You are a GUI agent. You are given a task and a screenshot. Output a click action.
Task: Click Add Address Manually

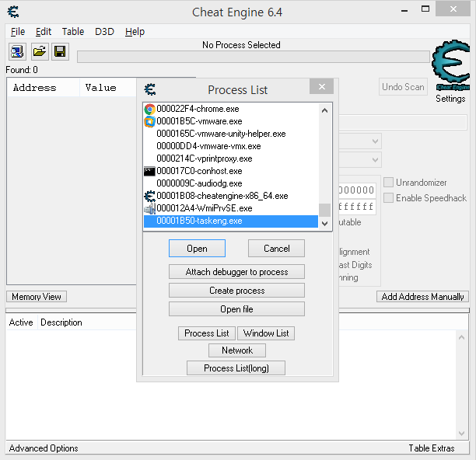tap(422, 297)
